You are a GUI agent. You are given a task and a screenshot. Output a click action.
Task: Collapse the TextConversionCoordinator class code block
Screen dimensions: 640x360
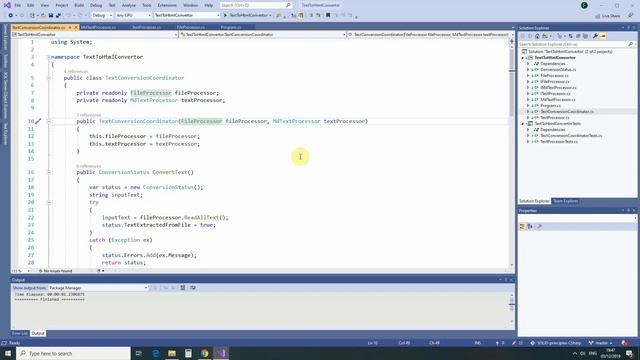pyautogui.click(x=48, y=78)
